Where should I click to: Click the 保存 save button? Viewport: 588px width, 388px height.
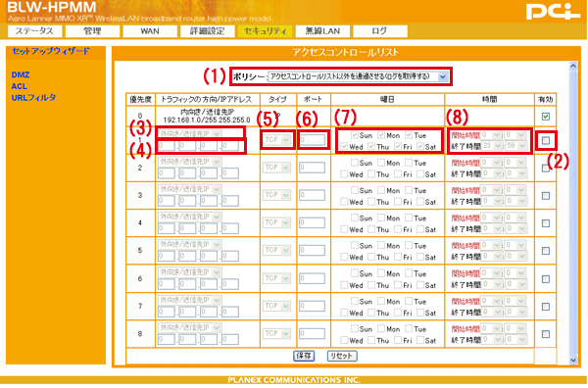pos(304,356)
